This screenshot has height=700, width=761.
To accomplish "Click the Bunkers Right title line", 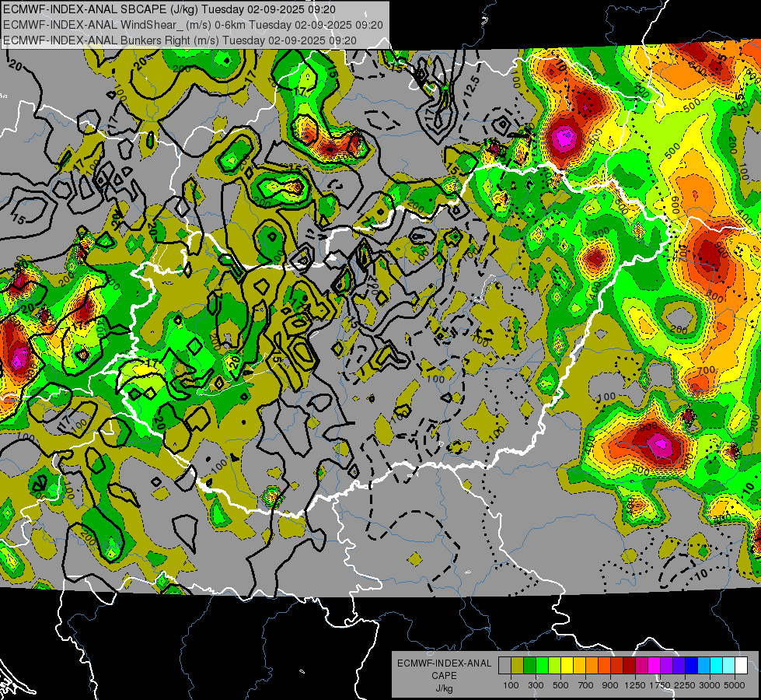I will click(x=180, y=40).
